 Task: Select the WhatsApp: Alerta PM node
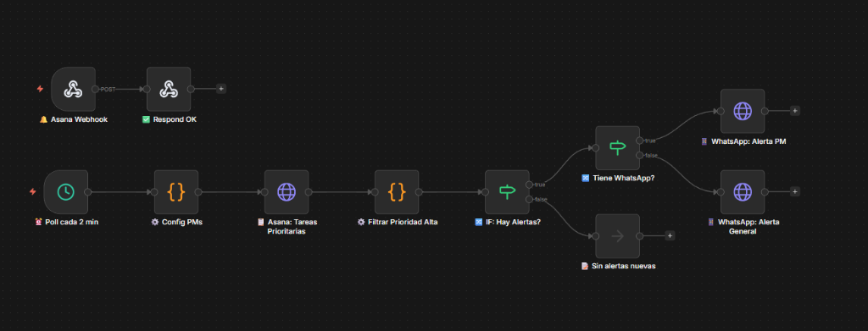tap(743, 111)
